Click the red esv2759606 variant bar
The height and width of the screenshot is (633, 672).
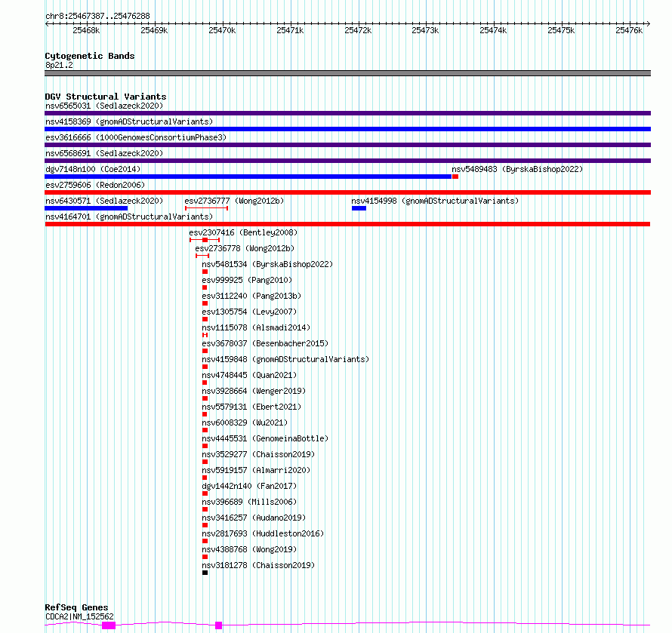[x=347, y=192]
